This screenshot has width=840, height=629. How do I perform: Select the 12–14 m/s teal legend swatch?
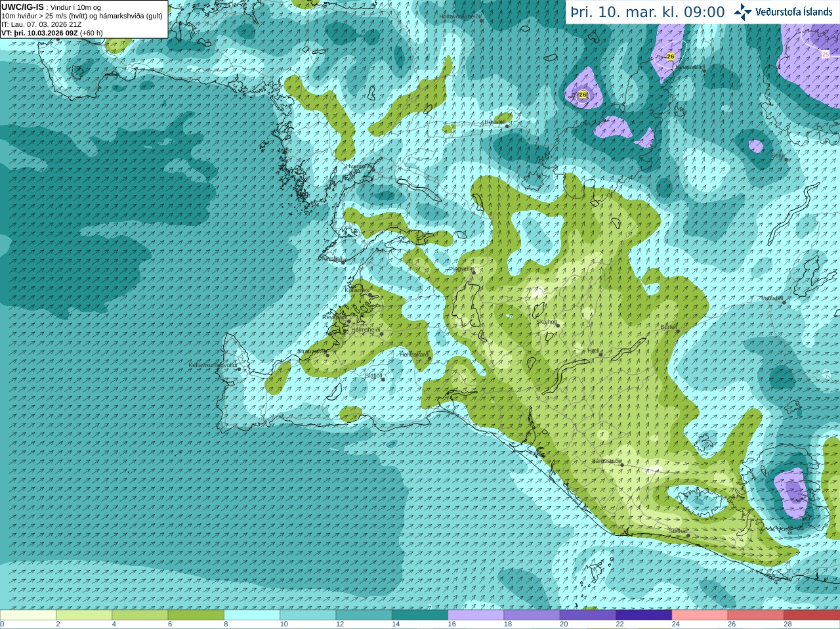click(364, 615)
